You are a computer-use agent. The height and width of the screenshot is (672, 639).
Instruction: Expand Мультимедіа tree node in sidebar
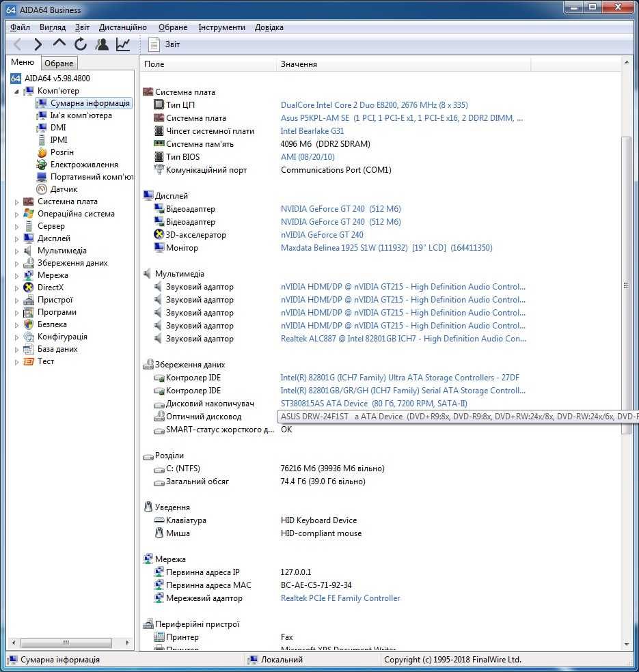coord(16,251)
